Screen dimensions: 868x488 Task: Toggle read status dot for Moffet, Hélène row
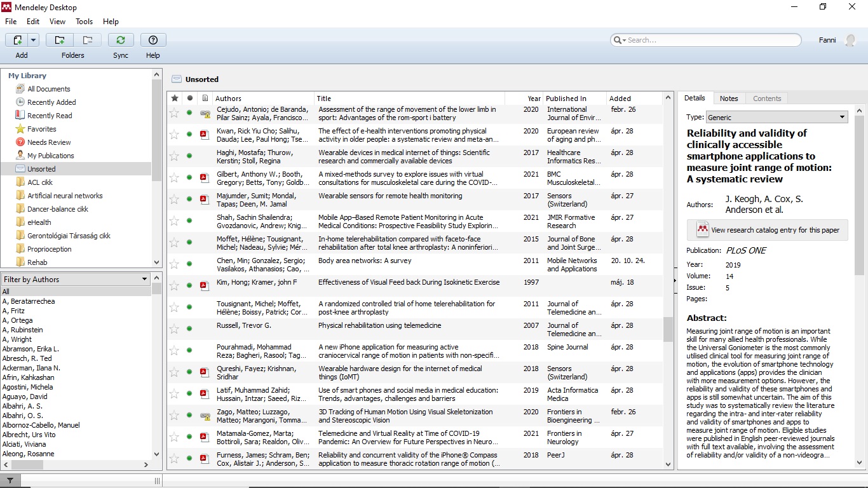pos(189,243)
